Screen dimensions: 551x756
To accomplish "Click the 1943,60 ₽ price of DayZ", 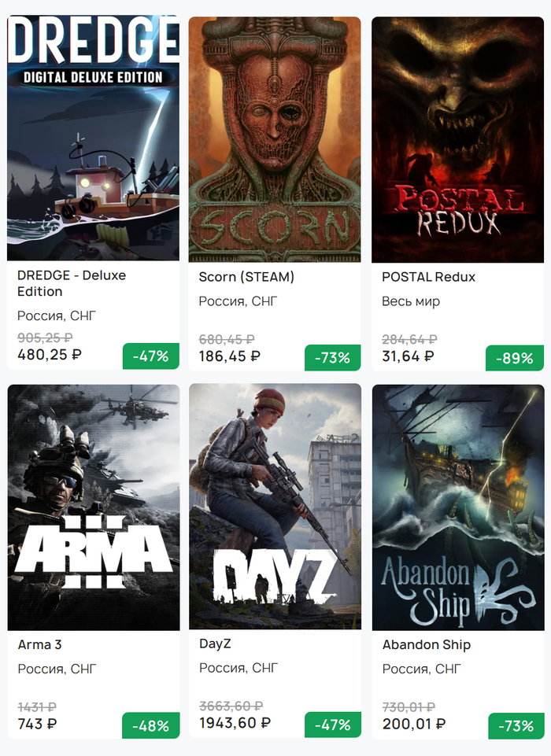I will point(235,723).
